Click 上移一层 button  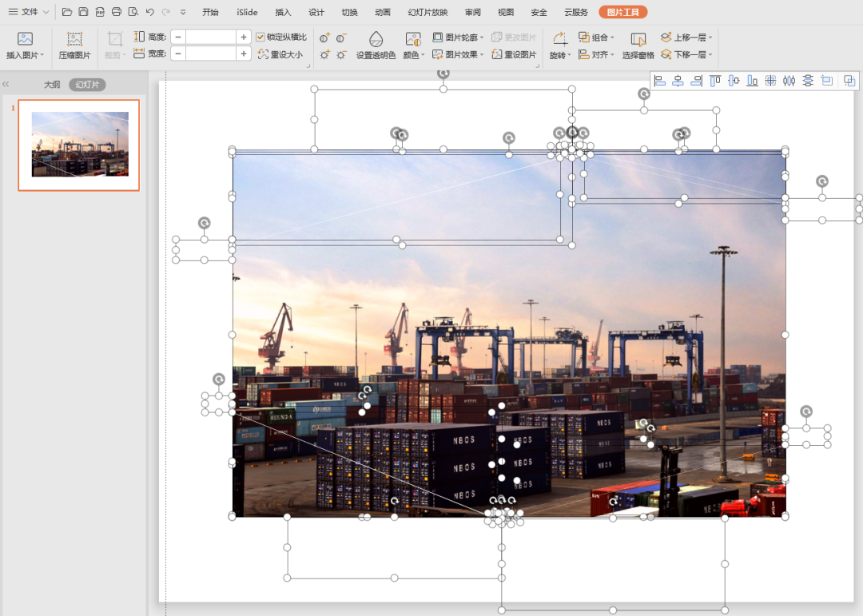(x=686, y=38)
